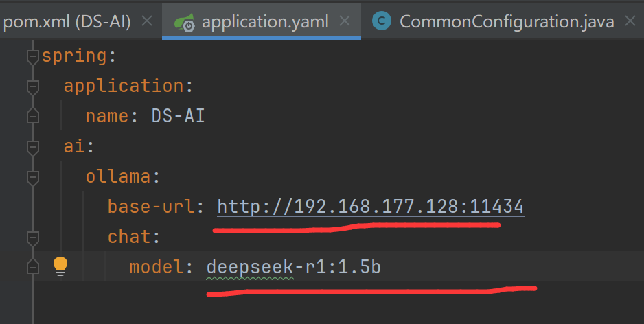Screen dimensions: 644x324
Task: Place cursor on the DS-AI name value
Action: click(x=178, y=116)
